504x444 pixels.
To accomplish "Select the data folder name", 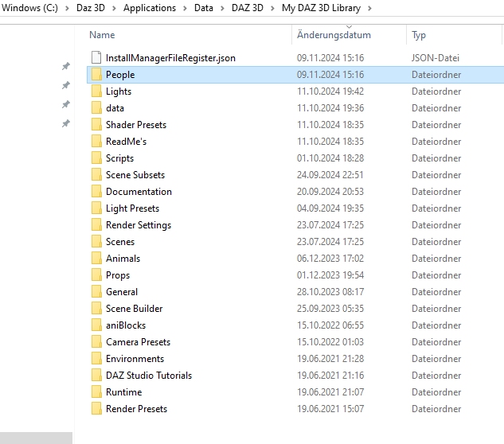I will click(115, 108).
